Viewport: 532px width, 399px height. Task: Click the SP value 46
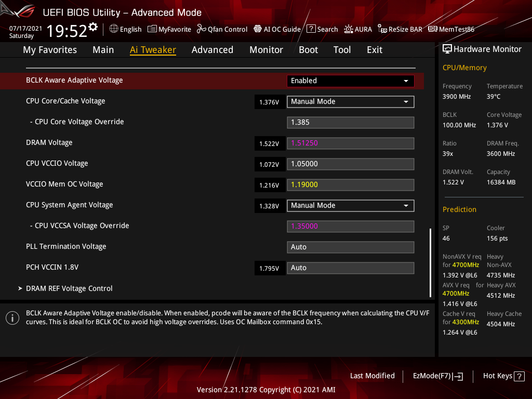446,238
